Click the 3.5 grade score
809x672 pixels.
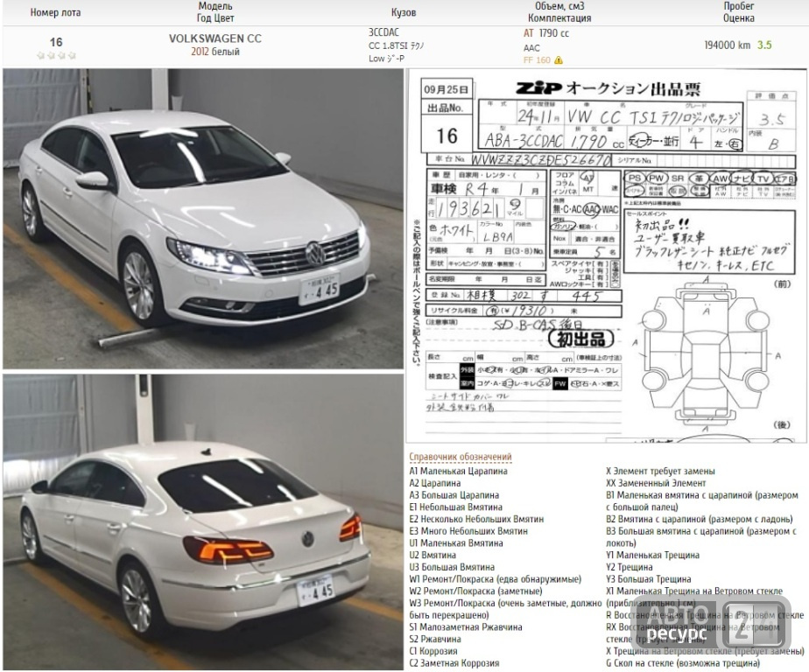(764, 45)
